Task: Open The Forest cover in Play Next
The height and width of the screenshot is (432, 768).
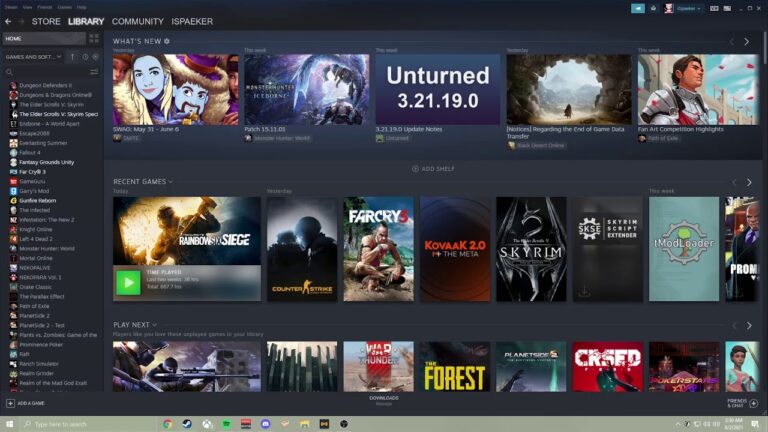Action: pos(455,366)
